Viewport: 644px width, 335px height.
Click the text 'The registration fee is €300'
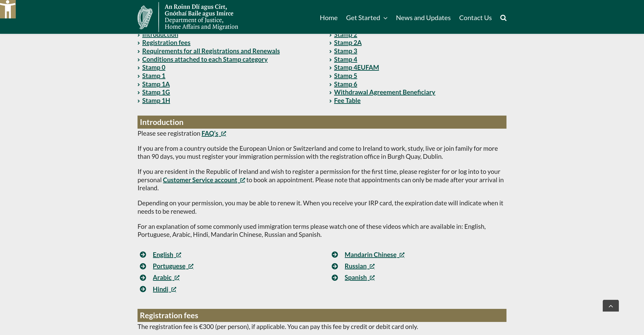(x=175, y=327)
